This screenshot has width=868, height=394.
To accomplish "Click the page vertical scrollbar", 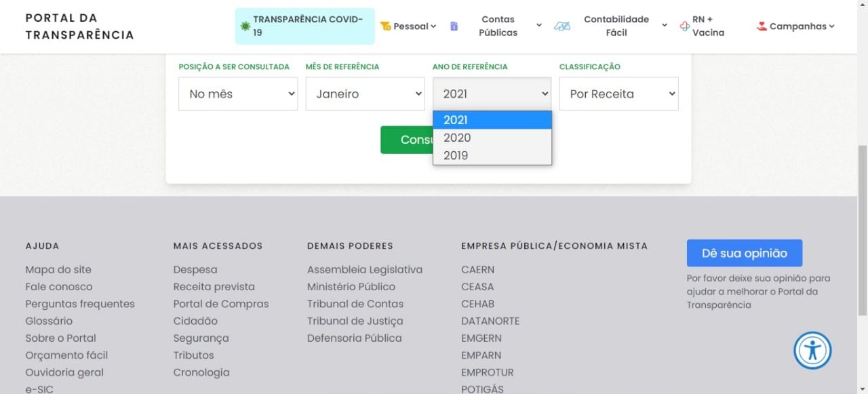I will [x=863, y=231].
